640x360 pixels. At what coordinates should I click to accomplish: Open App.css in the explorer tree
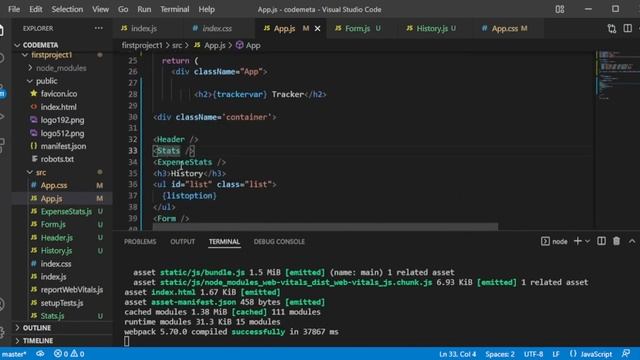[x=54, y=185]
